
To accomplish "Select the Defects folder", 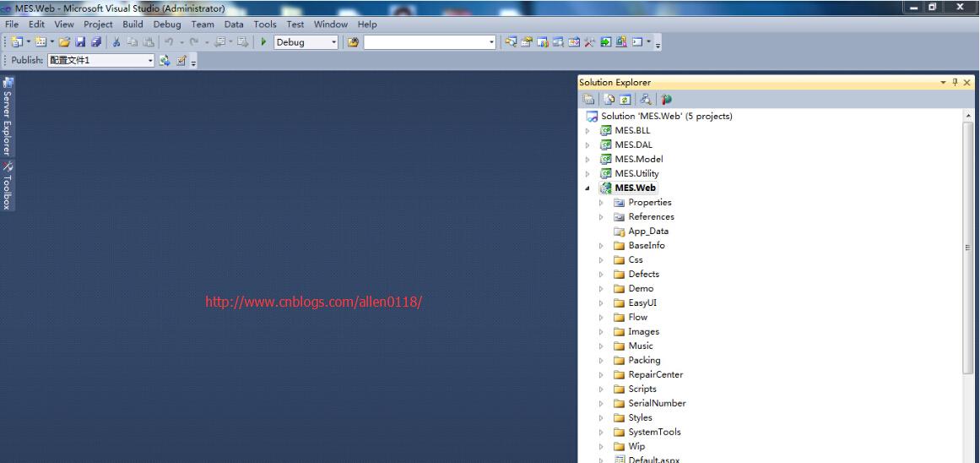I will click(644, 275).
